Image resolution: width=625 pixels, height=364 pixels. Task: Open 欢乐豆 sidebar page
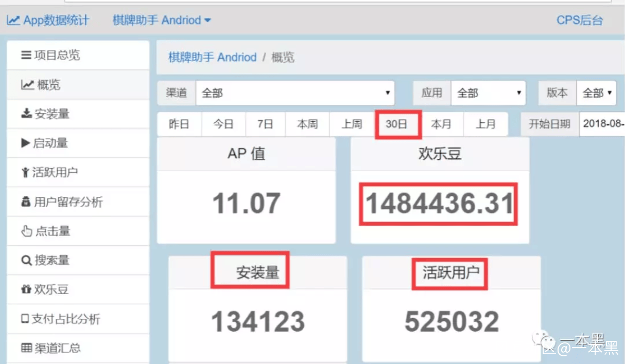pos(78,290)
